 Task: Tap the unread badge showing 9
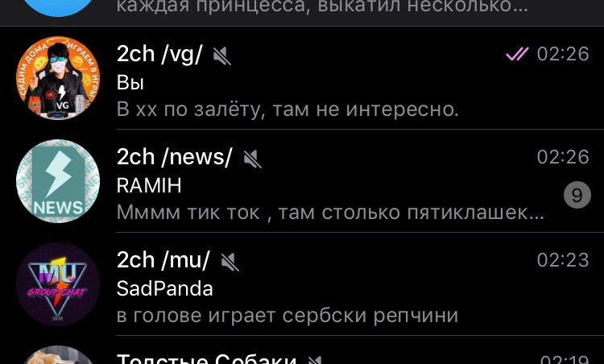click(x=577, y=196)
